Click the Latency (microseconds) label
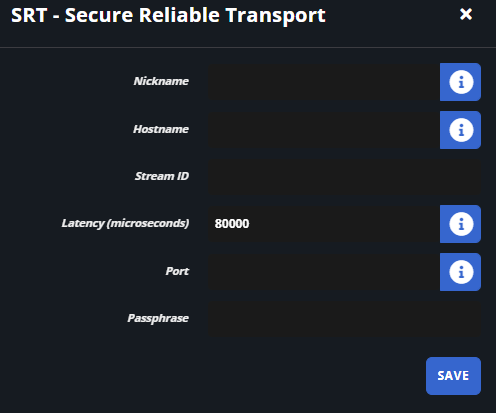This screenshot has width=496, height=413. 125,223
